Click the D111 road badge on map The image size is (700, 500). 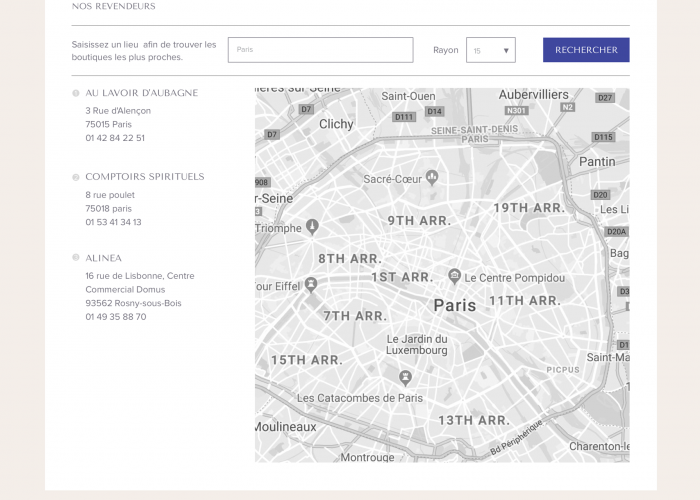coord(404,117)
